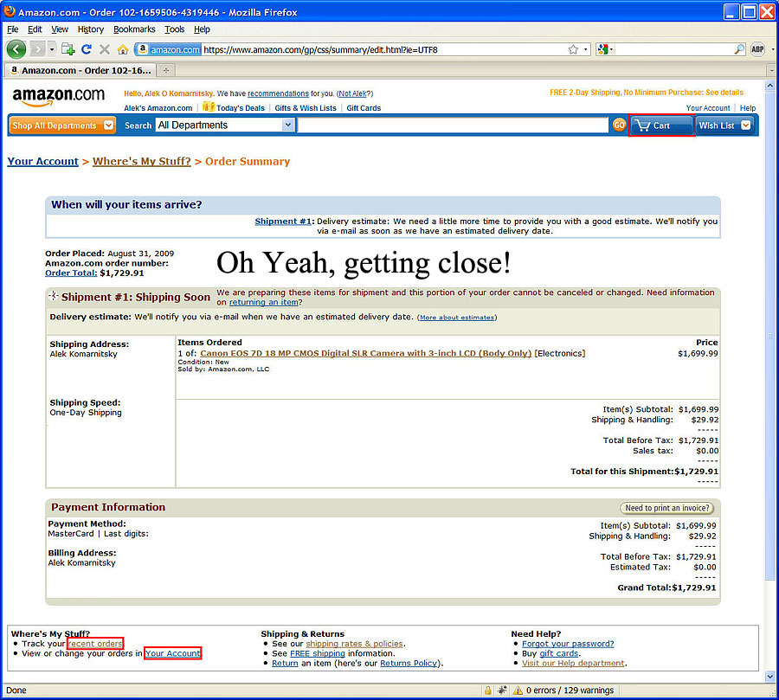
Task: Open Alek's Amazon.com link
Action: 158,108
